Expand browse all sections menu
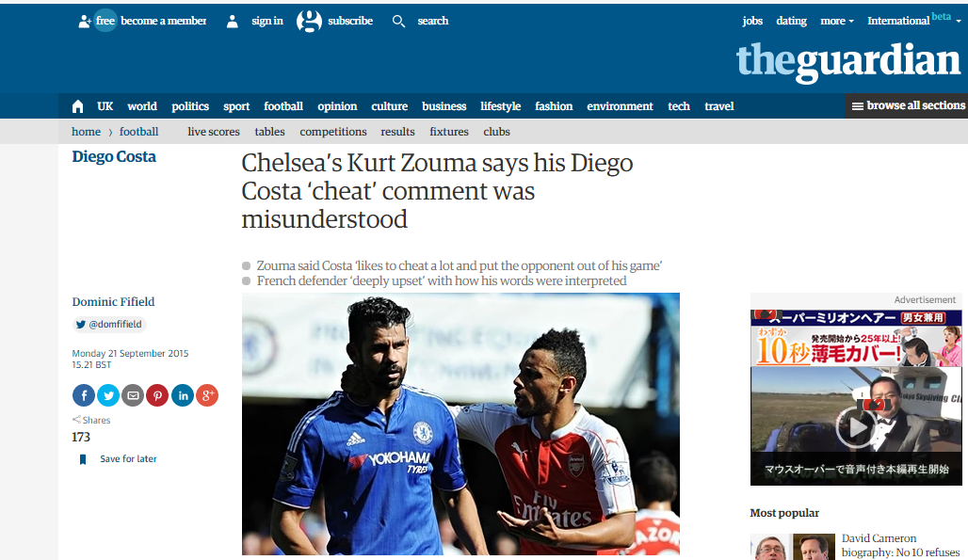The image size is (968, 560). (x=908, y=105)
